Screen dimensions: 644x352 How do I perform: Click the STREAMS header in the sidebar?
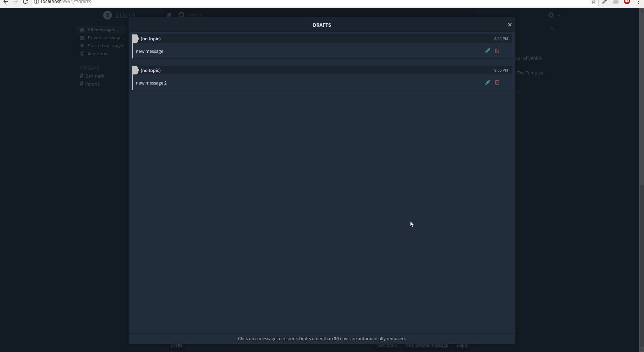(x=89, y=68)
